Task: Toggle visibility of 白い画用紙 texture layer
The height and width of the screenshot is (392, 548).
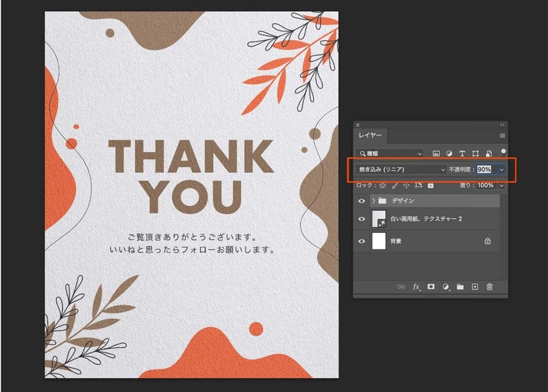Action: tap(362, 219)
